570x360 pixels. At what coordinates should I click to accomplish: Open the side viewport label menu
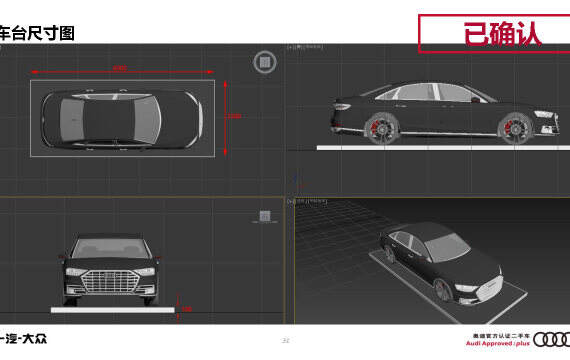point(305,47)
